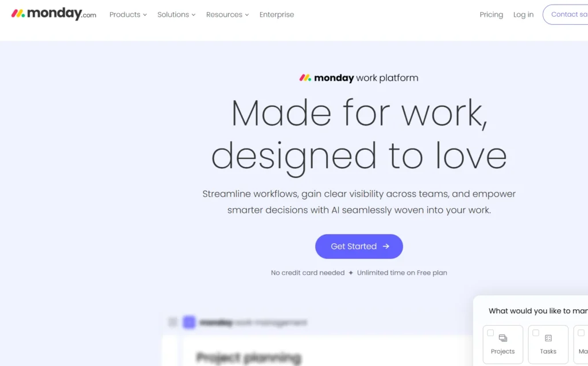The image size is (588, 366).
Task: Click the Tasks checklist icon
Action: tap(548, 338)
